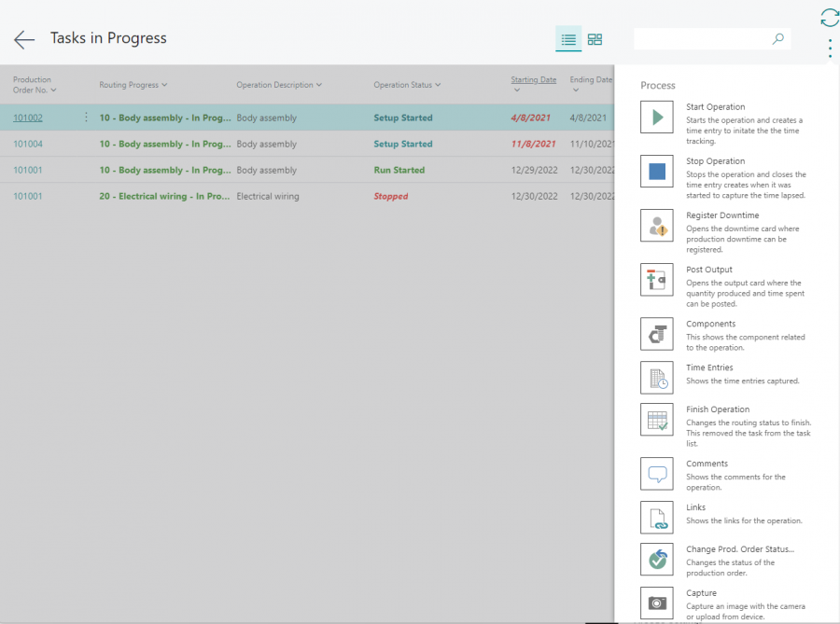The height and width of the screenshot is (624, 840).
Task: Expand Routing Progress column dropdown
Action: 164,85
